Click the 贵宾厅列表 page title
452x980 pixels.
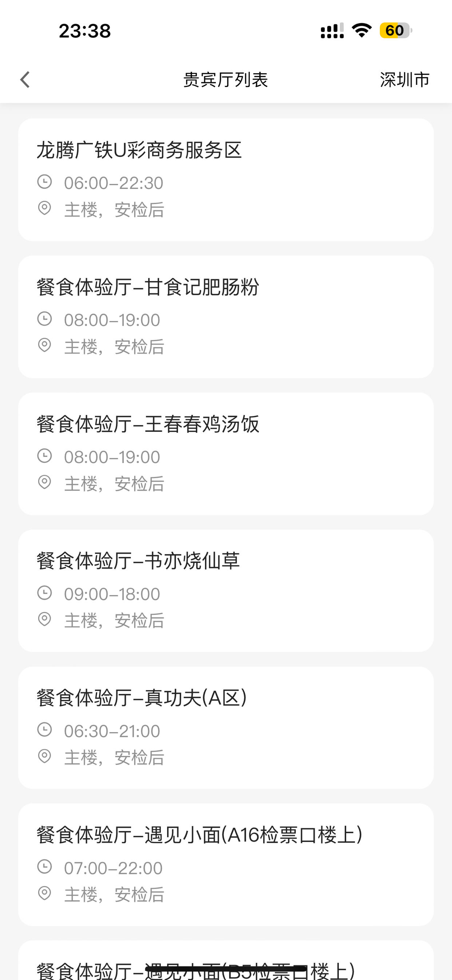click(x=226, y=79)
